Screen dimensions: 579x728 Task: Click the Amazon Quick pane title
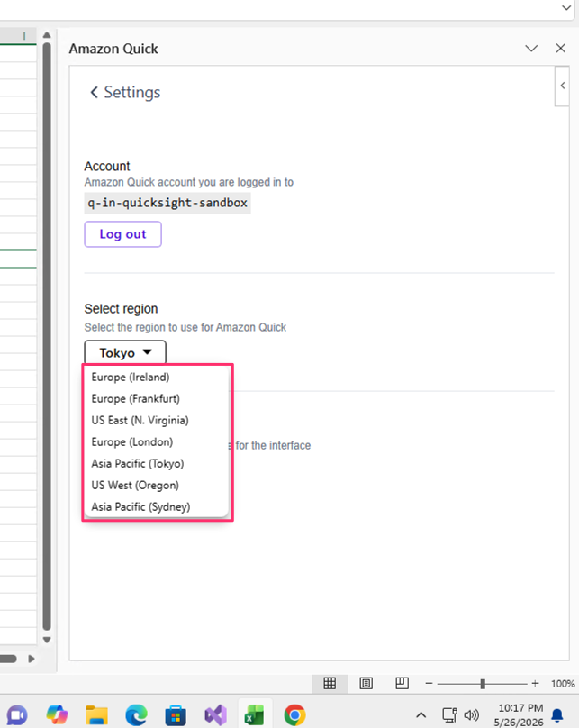click(113, 49)
